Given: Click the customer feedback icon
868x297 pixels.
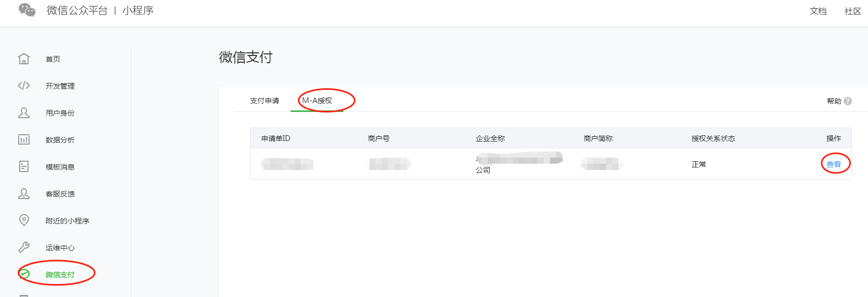Looking at the screenshot, I should (x=24, y=193).
